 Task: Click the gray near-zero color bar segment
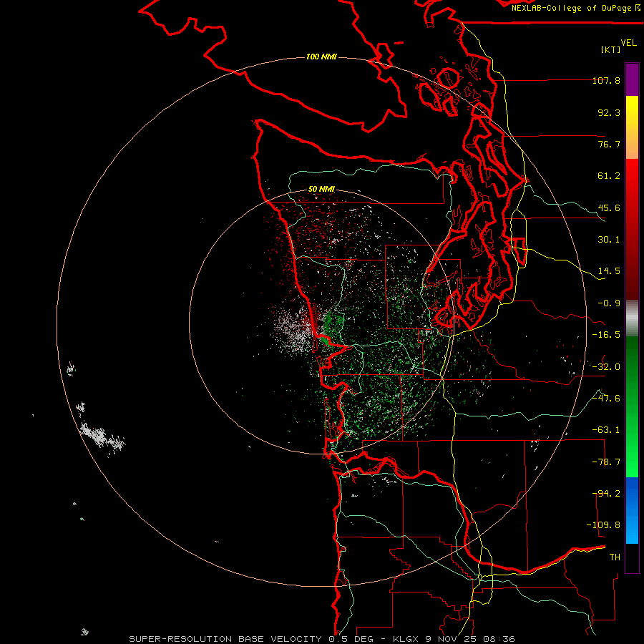pos(632,318)
